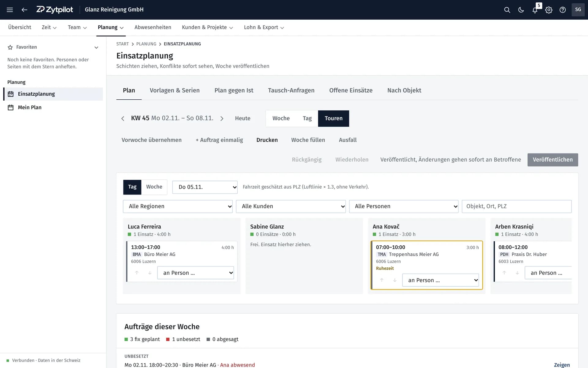Switch to the Offene Einsätze tab

tap(351, 90)
